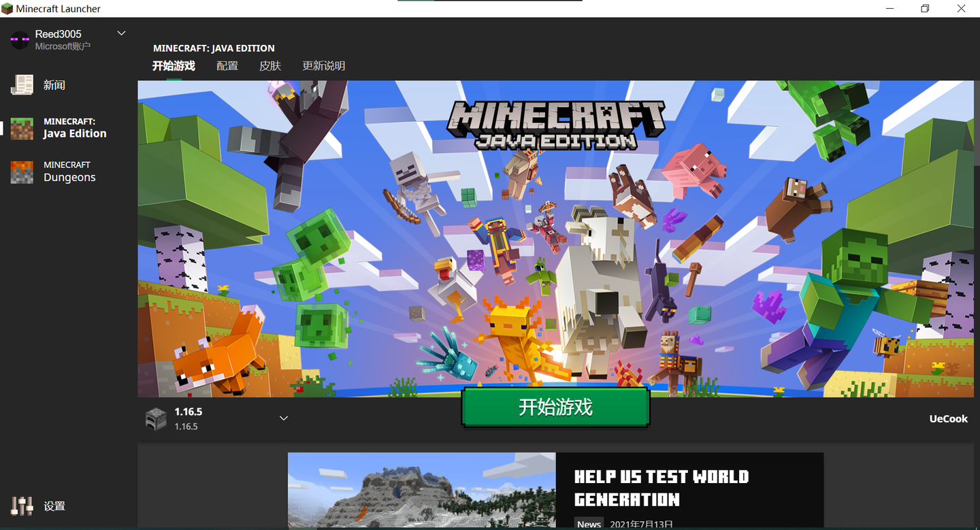Select the 新闻 label in the sidebar
The image size is (980, 530).
pyautogui.click(x=54, y=85)
